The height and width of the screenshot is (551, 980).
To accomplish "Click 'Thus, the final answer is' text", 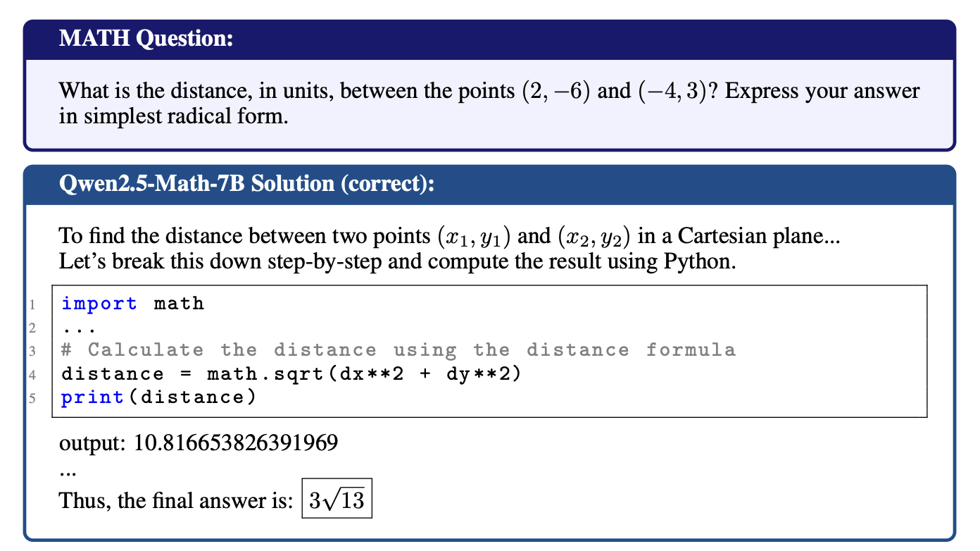I will (x=176, y=500).
